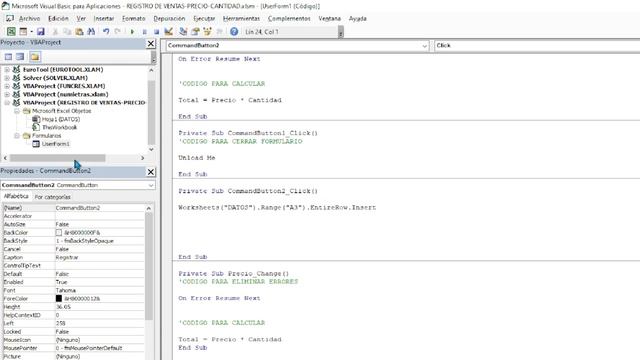
Task: Click the Redo arrow icon
Action: [x=118, y=31]
